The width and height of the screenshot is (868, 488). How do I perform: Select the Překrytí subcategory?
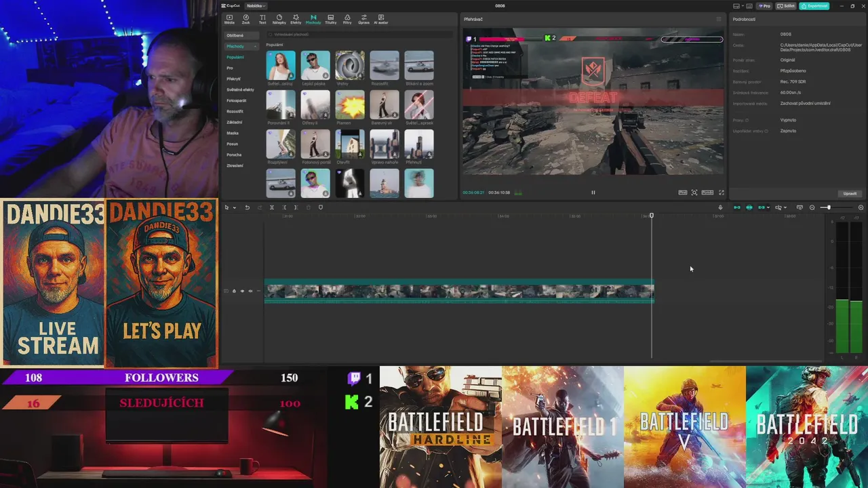[x=234, y=79]
